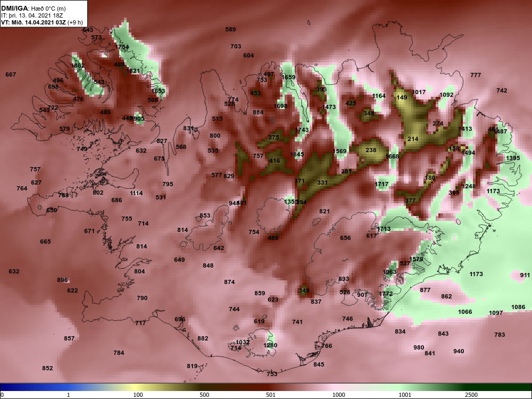Click the map value 214
Image resolution: width=532 pixels, height=399 pixels.
(x=413, y=139)
